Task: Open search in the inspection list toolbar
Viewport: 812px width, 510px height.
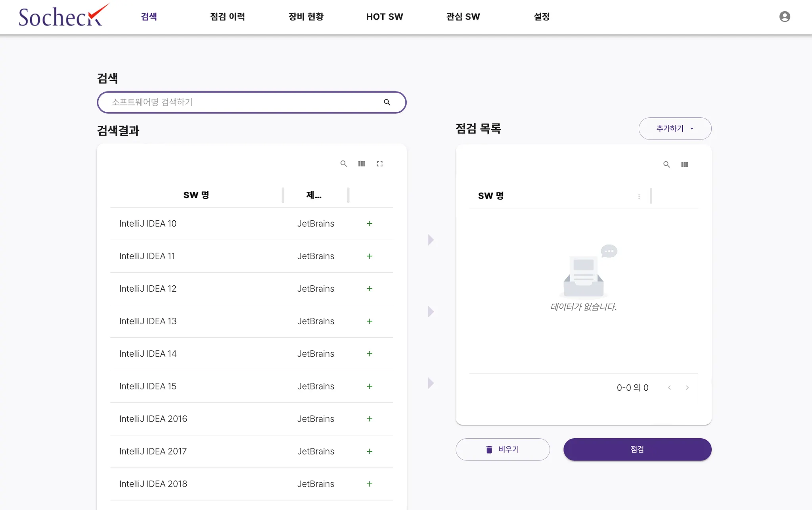Action: point(666,164)
